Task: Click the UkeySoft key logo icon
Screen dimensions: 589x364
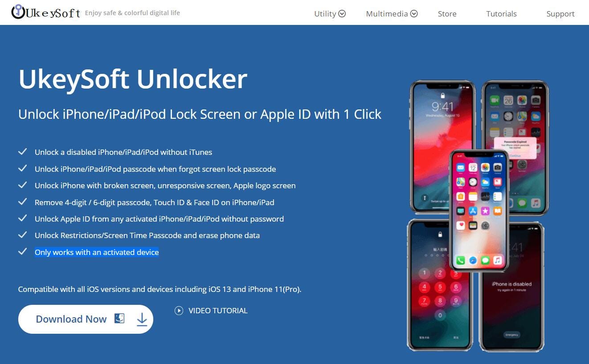Action: [18, 12]
